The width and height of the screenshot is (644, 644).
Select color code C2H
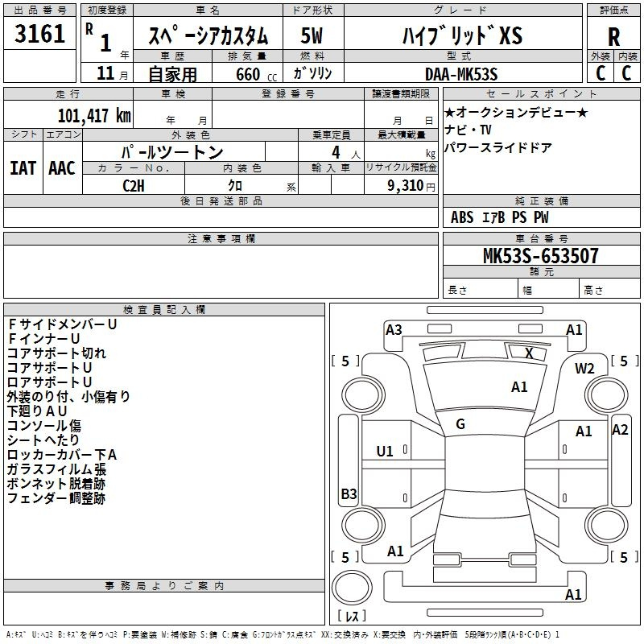pyautogui.click(x=134, y=184)
